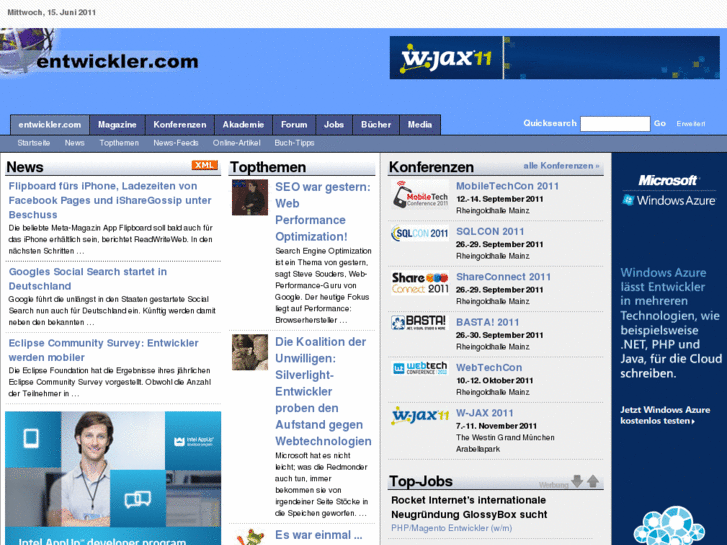The width and height of the screenshot is (727, 545).
Task: Open the Silverlight article thumbnail image
Action: tap(250, 352)
